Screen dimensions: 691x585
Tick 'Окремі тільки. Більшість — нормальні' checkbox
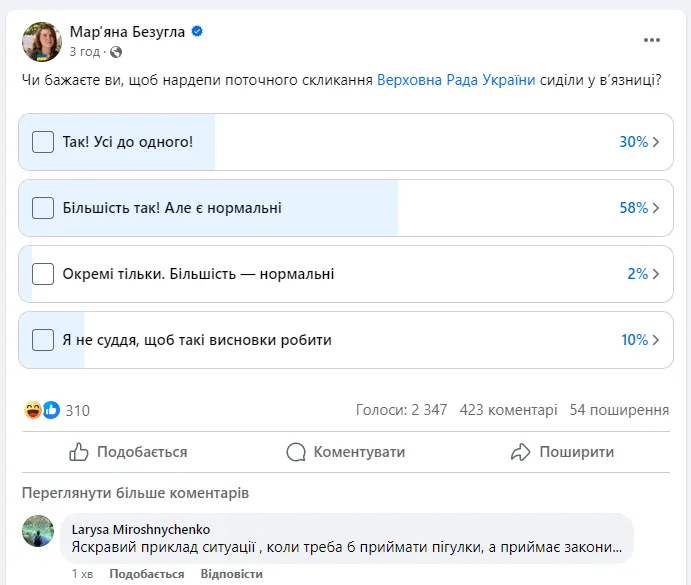click(x=43, y=274)
